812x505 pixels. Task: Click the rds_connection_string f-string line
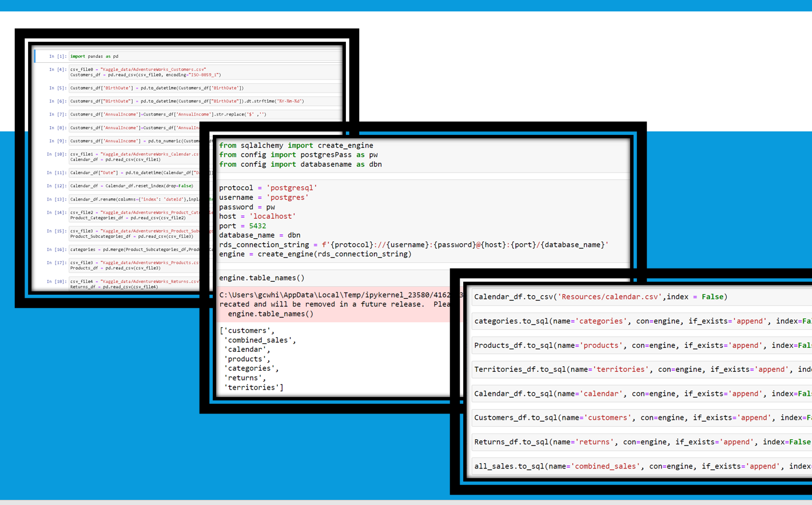coord(414,245)
